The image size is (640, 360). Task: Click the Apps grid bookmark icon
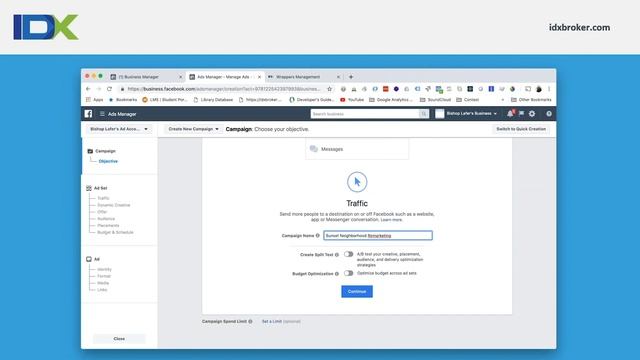pyautogui.click(x=89, y=100)
